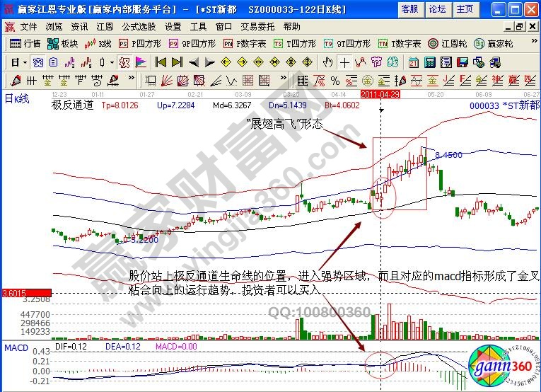Click the 2011-04-29 date marker
541x392 pixels.
click(x=380, y=93)
